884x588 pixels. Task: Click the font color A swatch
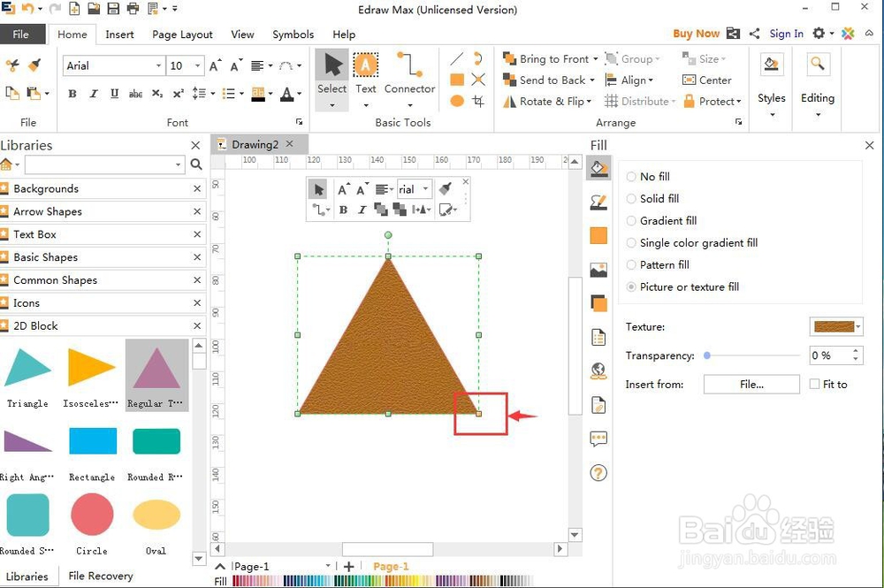click(x=287, y=94)
